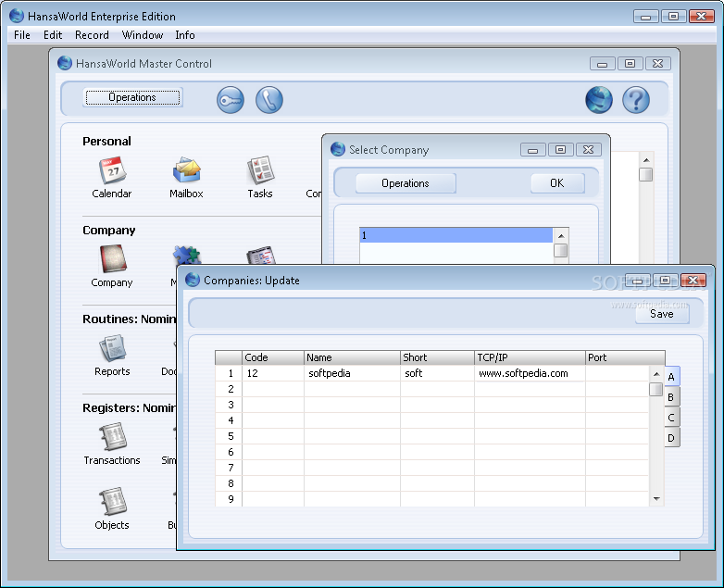Click Master Control panel scrollbar thumb
The width and height of the screenshot is (724, 588).
(646, 175)
